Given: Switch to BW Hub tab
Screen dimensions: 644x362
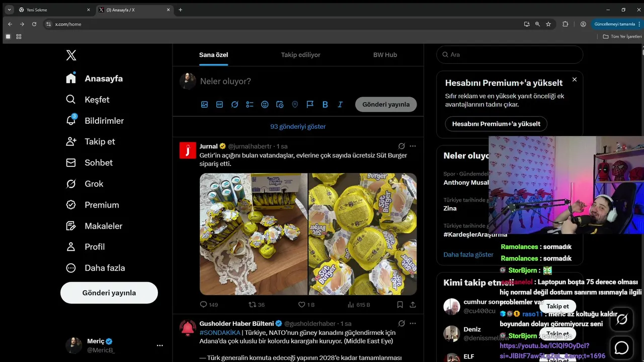Looking at the screenshot, I should click(385, 55).
